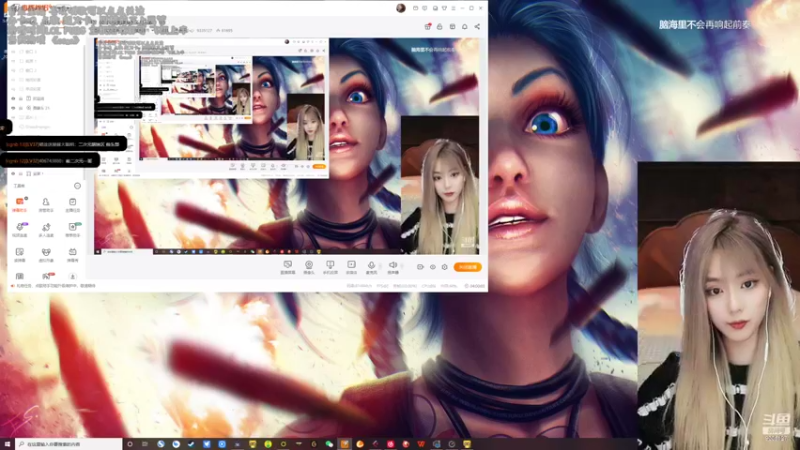Open the clipboard task tool in toolbox
The width and height of the screenshot is (800, 450).
(x=72, y=204)
